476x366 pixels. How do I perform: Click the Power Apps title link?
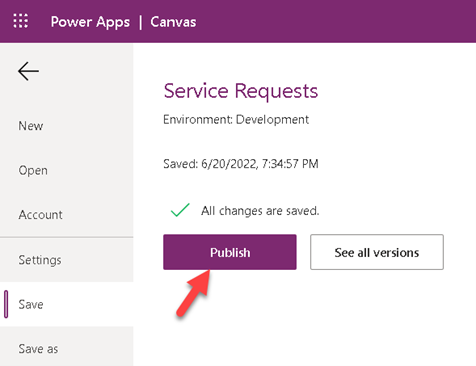90,22
